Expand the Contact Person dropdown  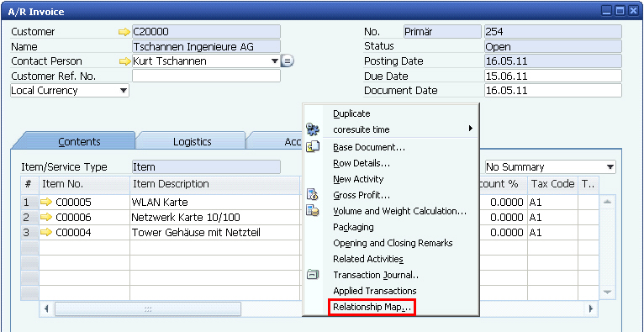(275, 61)
